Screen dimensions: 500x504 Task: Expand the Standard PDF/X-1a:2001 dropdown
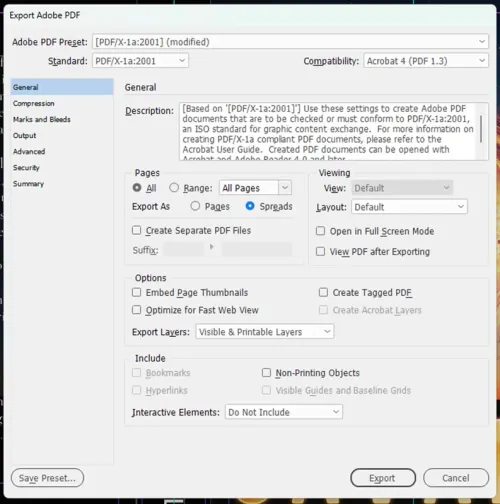click(140, 61)
